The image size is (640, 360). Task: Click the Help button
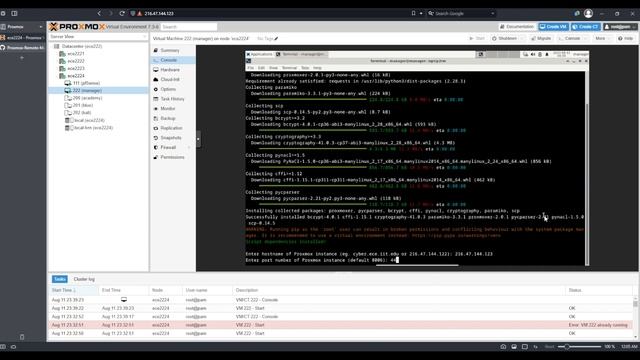tap(626, 38)
